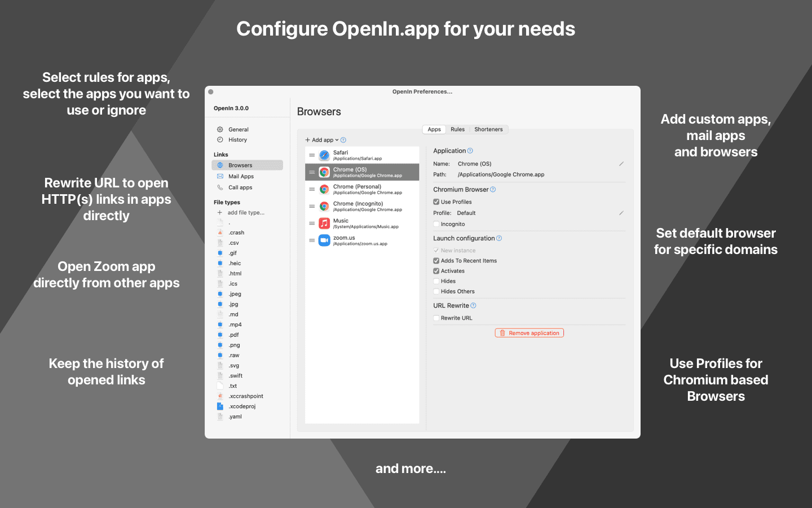Open the Call apps phone icon
812x508 pixels.
click(220, 187)
